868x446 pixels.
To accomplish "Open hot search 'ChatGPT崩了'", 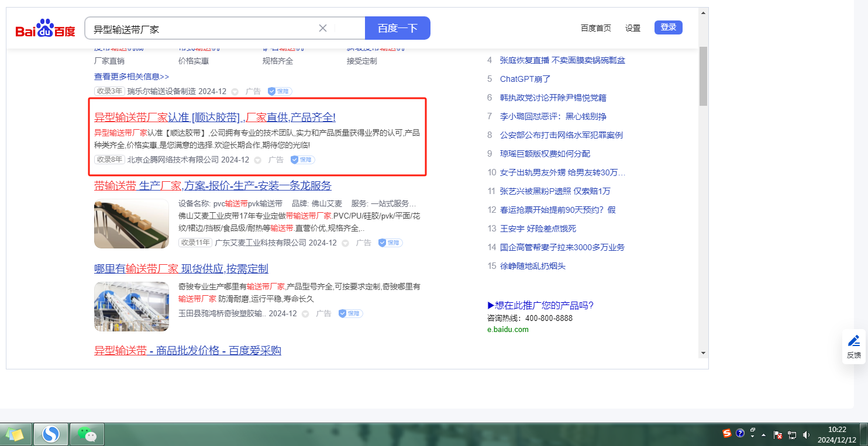I will (x=525, y=79).
